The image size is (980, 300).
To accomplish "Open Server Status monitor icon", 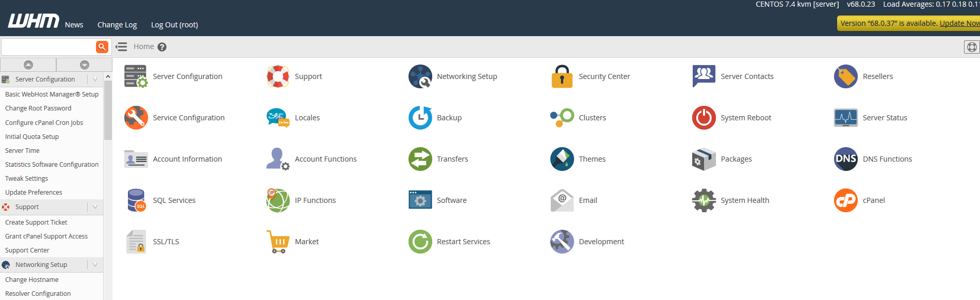I will [846, 118].
